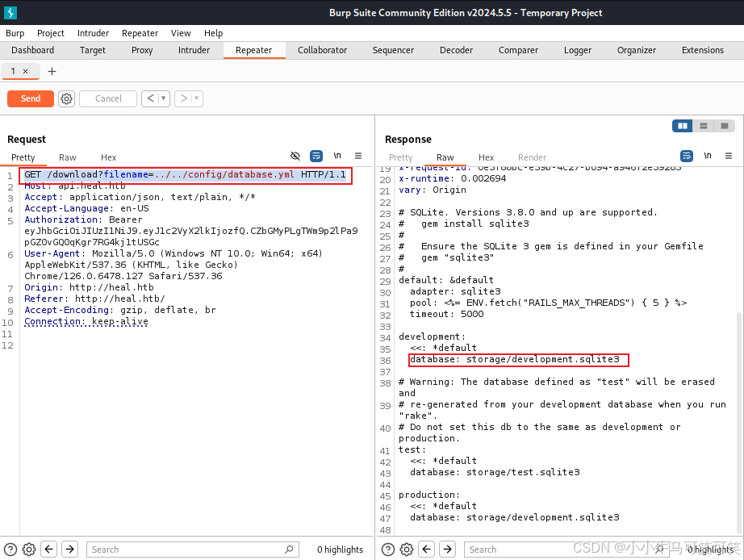
Task: Select combined tabbed layout view
Action: tap(725, 126)
